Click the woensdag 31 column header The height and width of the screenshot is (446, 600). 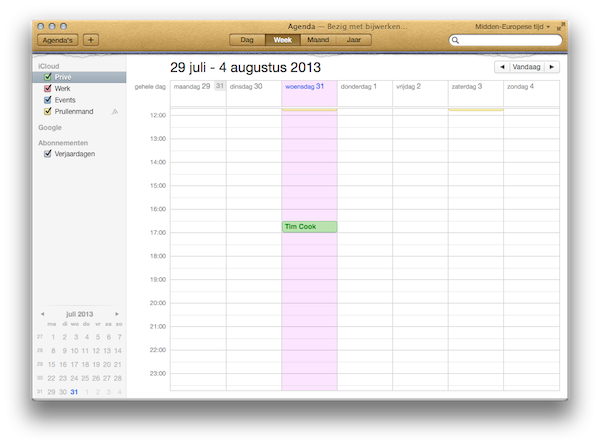pyautogui.click(x=305, y=86)
